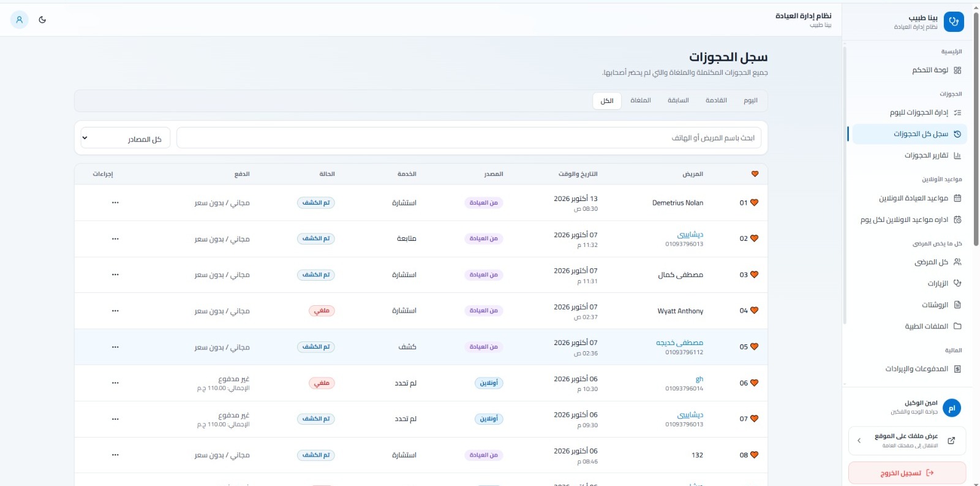This screenshot has width=980, height=486.
Task: Open actions menu for مصطفى كمال row
Action: pos(115,275)
